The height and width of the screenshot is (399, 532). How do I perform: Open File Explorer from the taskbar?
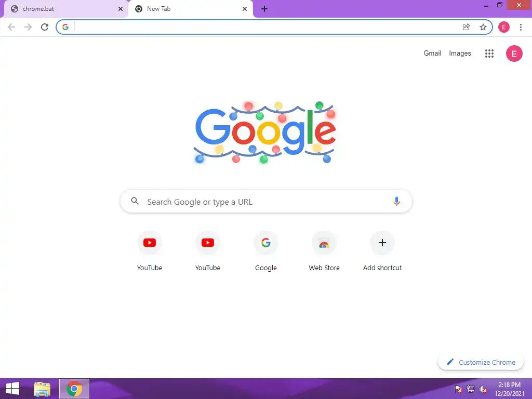tap(42, 389)
